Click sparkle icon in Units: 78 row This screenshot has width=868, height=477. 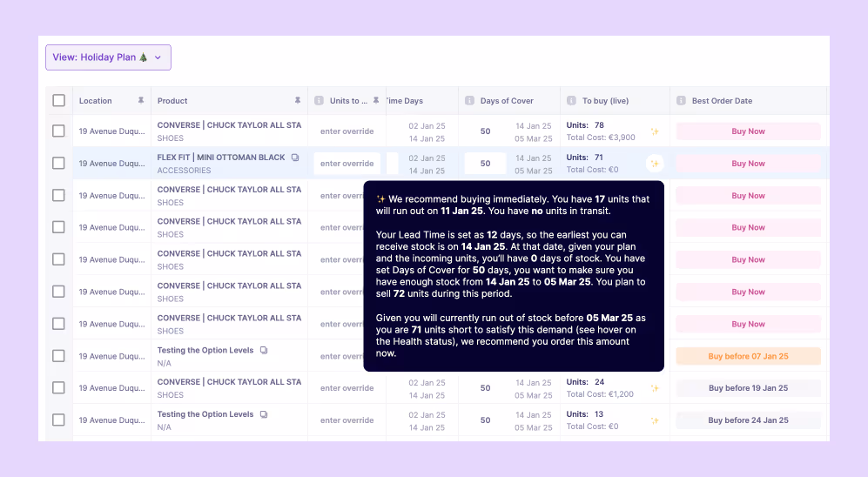(x=655, y=131)
